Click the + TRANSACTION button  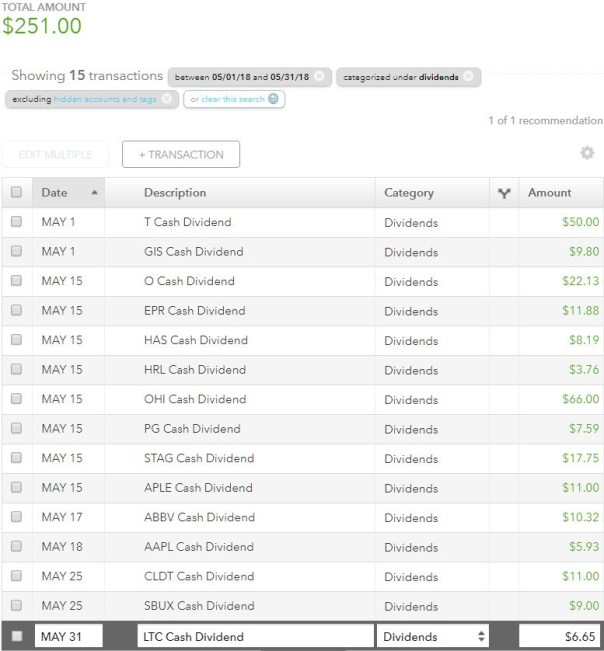click(180, 155)
